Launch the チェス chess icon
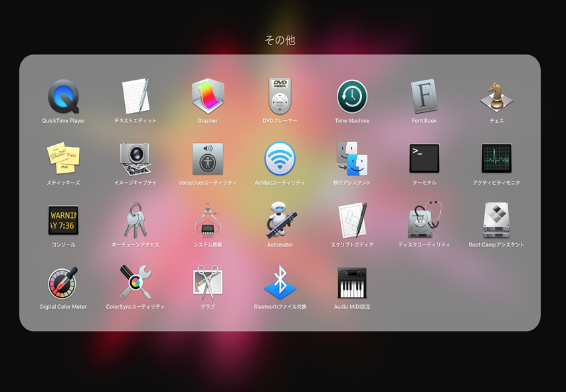The width and height of the screenshot is (566, 392). click(496, 96)
